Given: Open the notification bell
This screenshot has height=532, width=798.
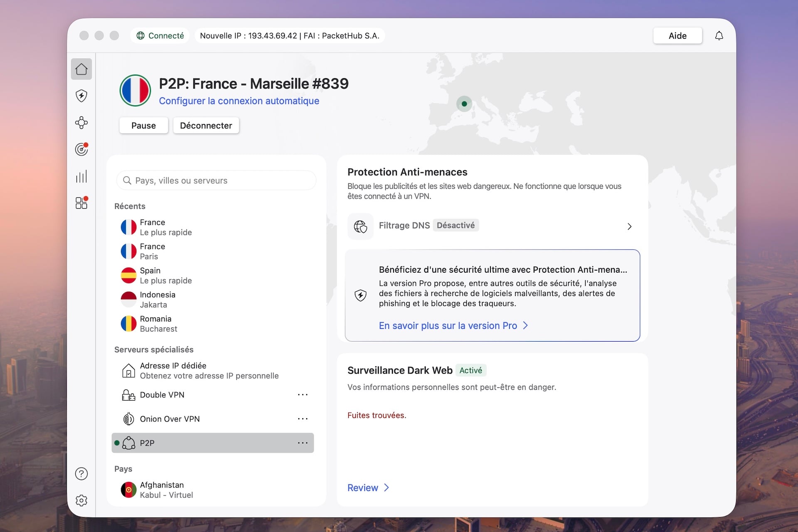Looking at the screenshot, I should click(719, 36).
